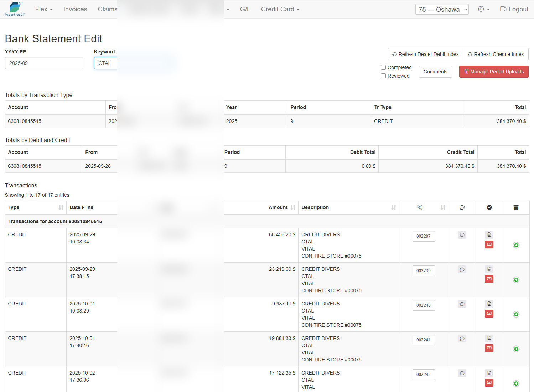
Task: Open comment bubble for deposit 002207 row
Action: click(x=462, y=235)
